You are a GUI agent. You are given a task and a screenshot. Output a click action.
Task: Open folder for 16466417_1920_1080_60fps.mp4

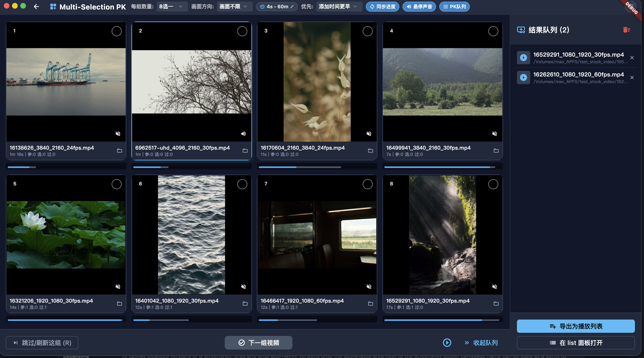(371, 304)
